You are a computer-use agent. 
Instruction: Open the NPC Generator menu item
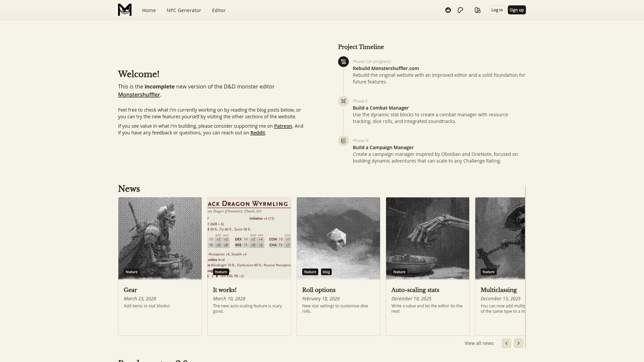pyautogui.click(x=184, y=10)
